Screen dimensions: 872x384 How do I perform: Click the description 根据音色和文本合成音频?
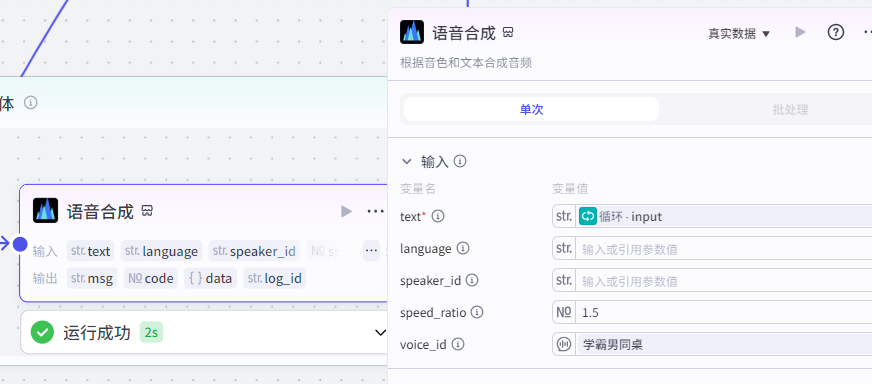point(466,62)
